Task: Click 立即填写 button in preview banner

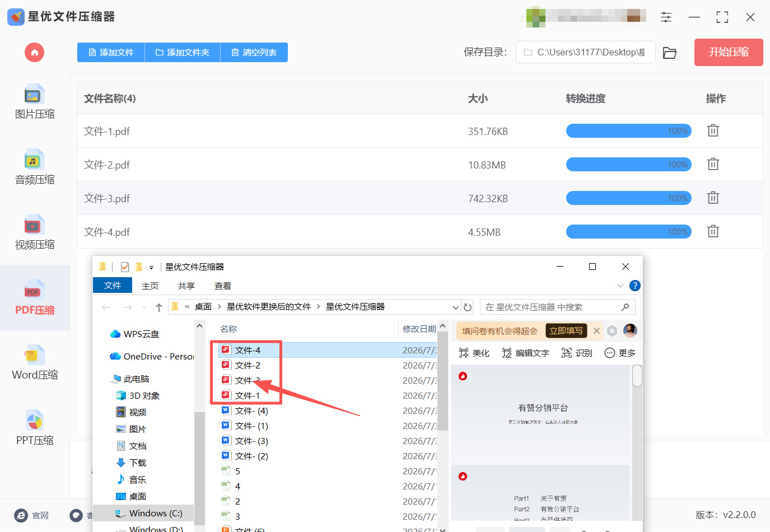Action: (566, 330)
